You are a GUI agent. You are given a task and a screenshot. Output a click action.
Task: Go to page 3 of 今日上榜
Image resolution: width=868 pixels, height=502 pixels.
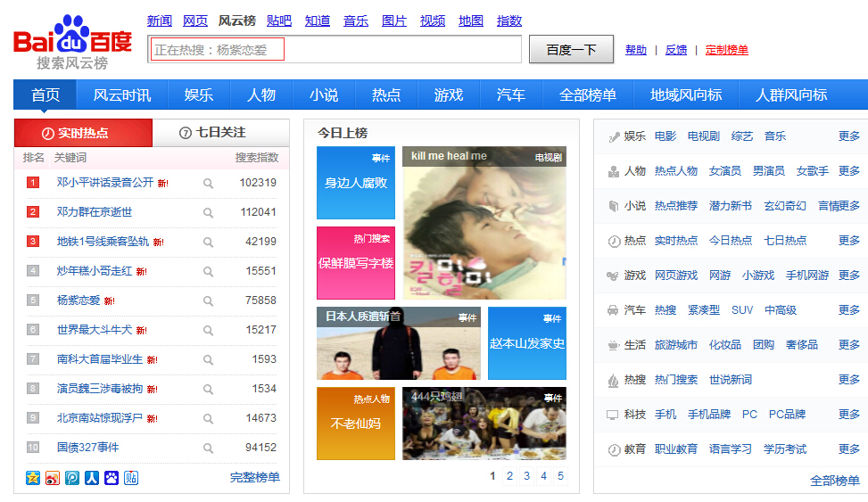(526, 476)
